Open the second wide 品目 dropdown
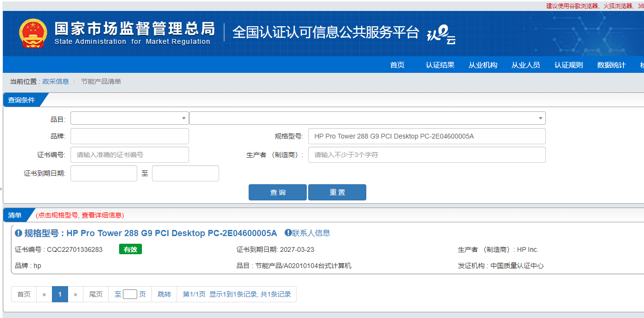The height and width of the screenshot is (318, 644). point(367,118)
